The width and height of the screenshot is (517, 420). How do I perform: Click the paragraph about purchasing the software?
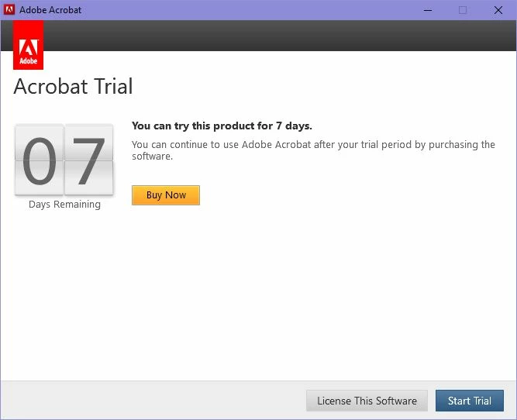(x=313, y=150)
